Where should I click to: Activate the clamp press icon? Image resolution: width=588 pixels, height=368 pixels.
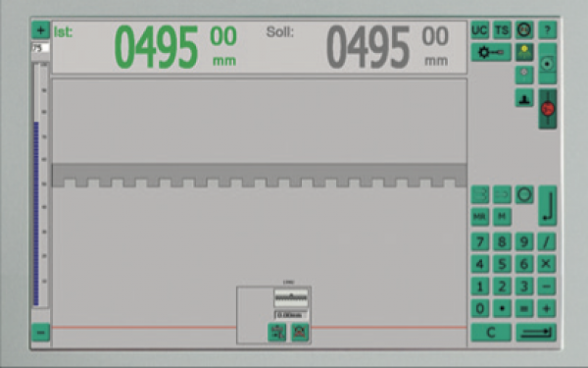point(524,98)
